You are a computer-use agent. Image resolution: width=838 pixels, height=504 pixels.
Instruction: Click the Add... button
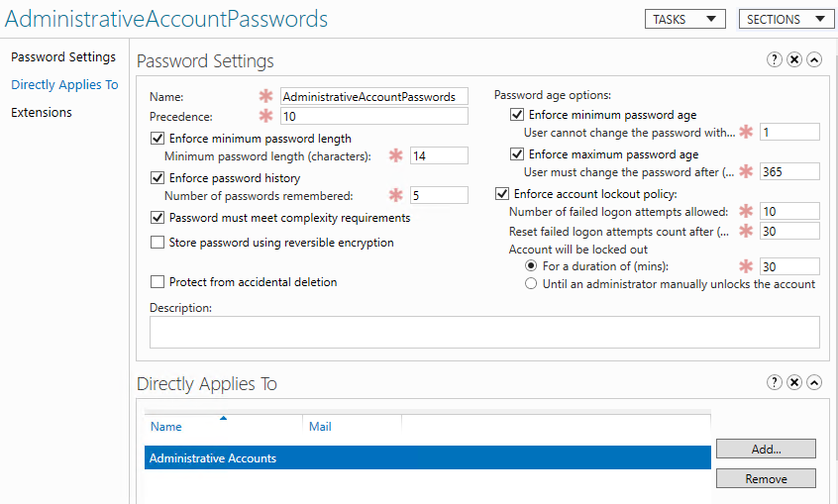[766, 449]
